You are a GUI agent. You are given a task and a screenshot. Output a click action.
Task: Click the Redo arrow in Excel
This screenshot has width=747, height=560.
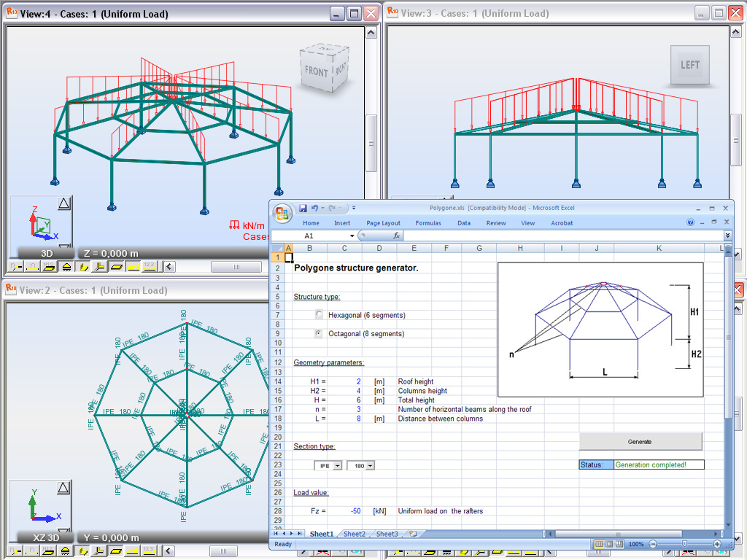pyautogui.click(x=332, y=208)
